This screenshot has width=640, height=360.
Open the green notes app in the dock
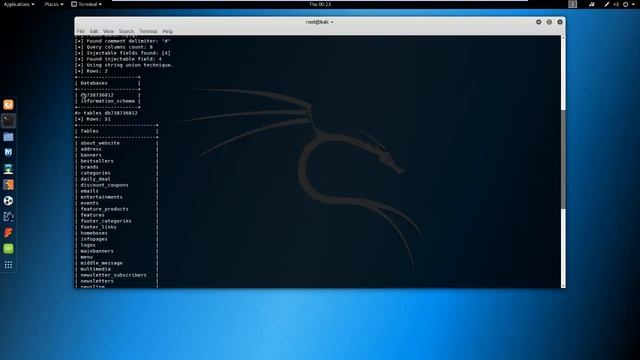coord(8,249)
